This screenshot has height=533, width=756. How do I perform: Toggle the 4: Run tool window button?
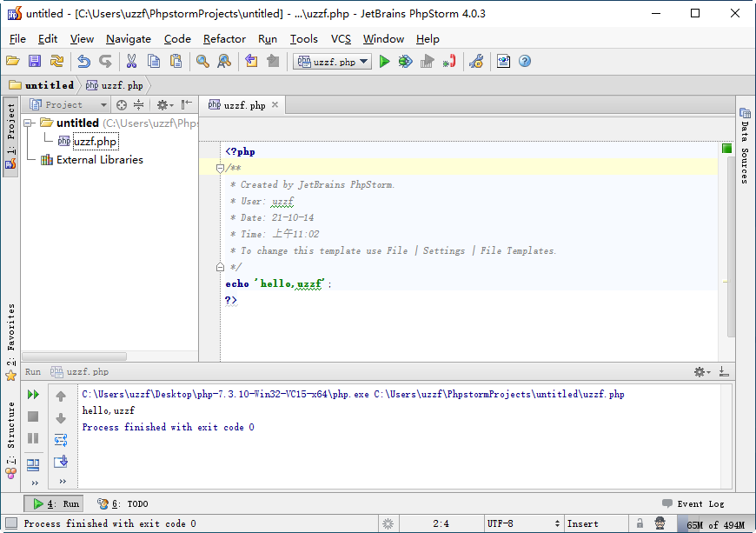[54, 503]
